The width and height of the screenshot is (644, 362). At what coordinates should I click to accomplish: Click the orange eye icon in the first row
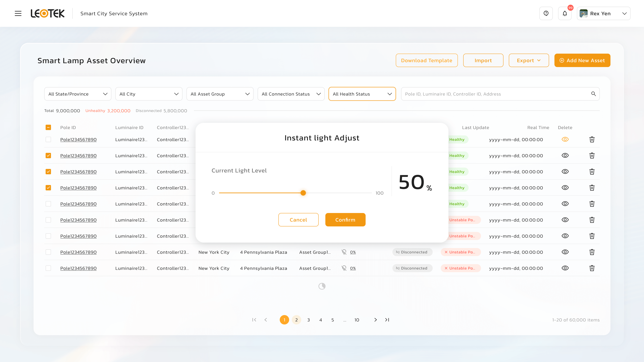tap(565, 139)
